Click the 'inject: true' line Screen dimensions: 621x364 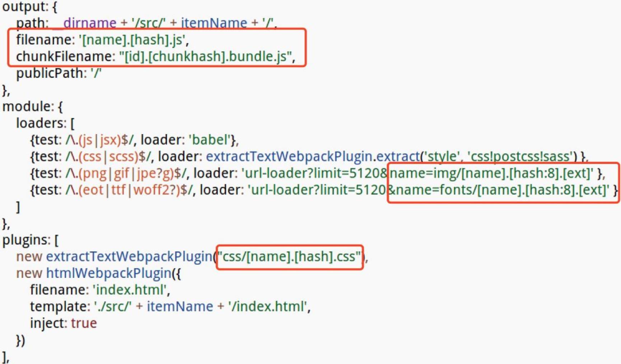(64, 323)
